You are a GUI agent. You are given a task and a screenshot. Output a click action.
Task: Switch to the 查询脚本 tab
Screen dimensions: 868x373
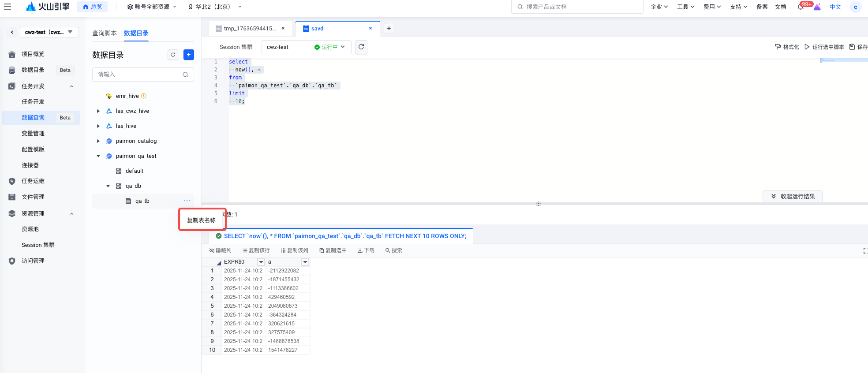(x=105, y=33)
